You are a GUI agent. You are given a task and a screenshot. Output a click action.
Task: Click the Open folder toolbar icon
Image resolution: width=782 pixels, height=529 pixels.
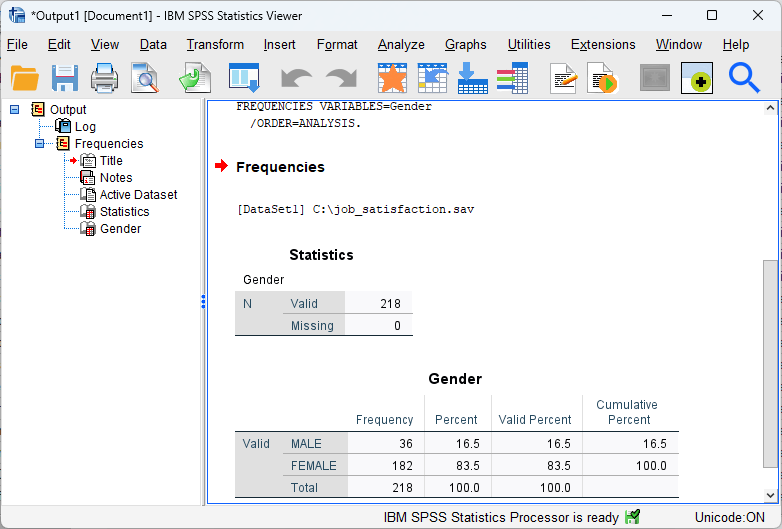pos(24,78)
